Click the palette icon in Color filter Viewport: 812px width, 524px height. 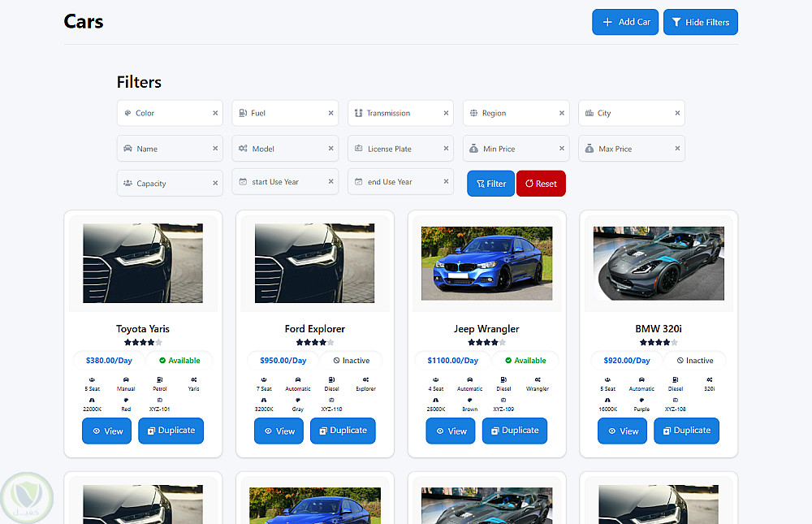128,113
